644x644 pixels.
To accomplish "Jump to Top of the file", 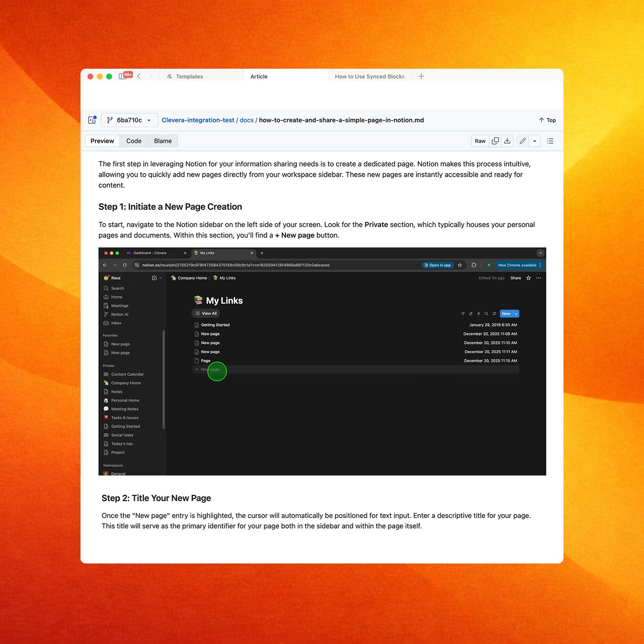I will click(547, 120).
